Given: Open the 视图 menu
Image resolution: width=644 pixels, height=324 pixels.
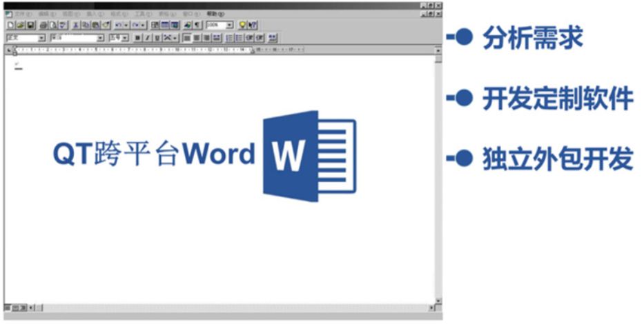Looking at the screenshot, I should tap(72, 14).
